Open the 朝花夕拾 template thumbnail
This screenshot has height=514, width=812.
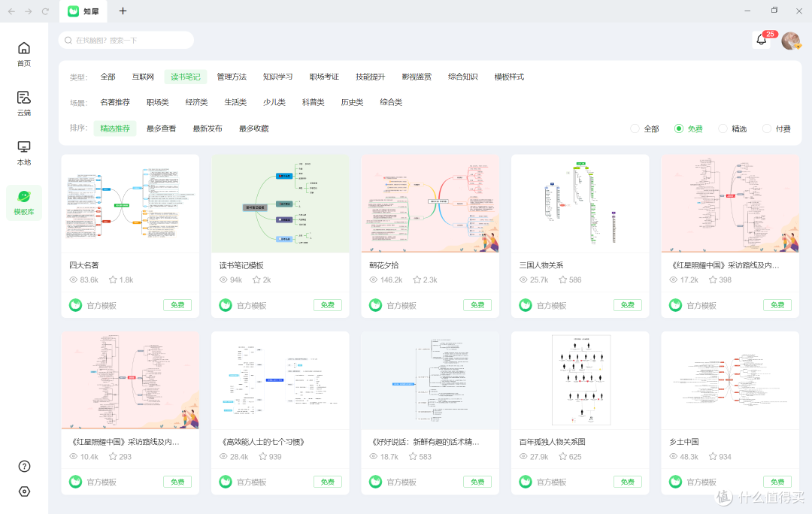(430, 204)
